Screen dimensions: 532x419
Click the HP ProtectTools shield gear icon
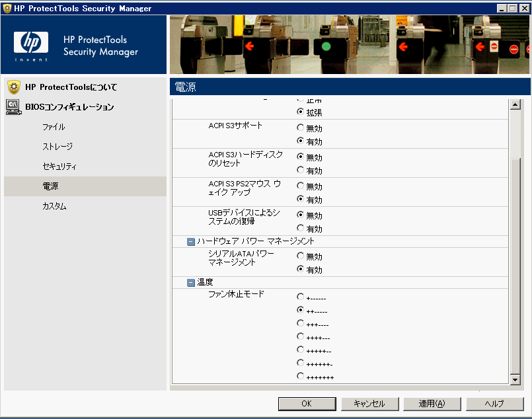pos(14,87)
